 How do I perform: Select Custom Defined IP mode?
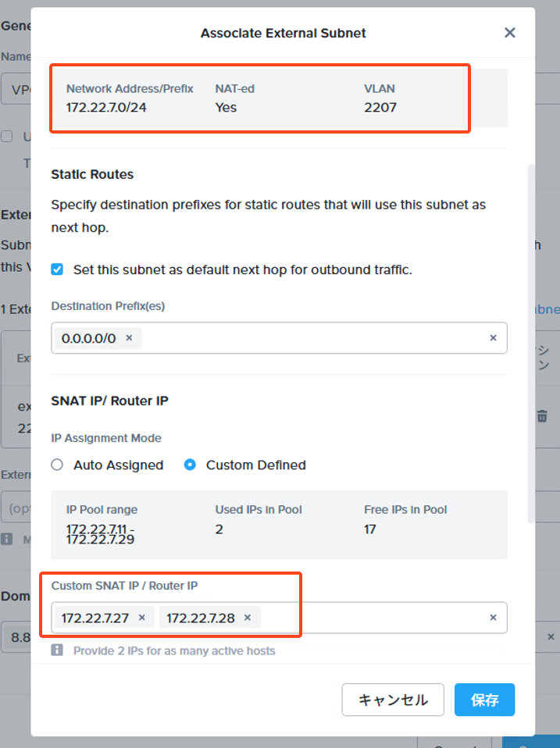click(190, 465)
